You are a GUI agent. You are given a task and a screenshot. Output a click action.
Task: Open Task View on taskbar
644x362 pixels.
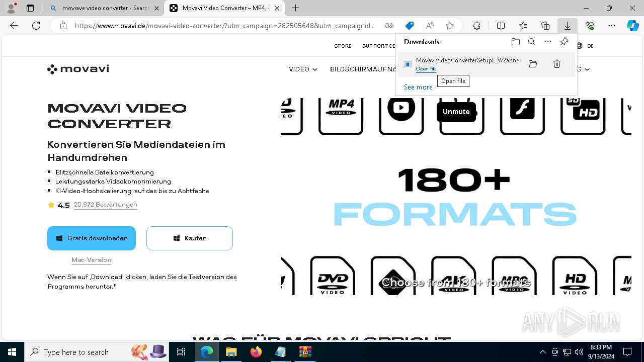[181, 352]
